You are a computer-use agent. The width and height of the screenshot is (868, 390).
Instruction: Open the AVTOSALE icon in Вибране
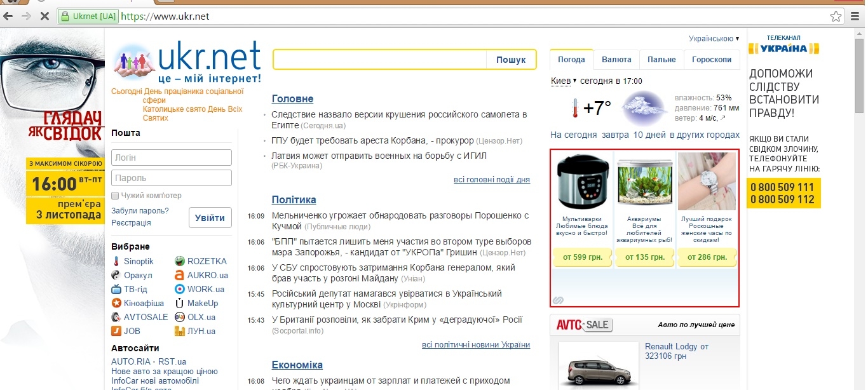(x=116, y=317)
